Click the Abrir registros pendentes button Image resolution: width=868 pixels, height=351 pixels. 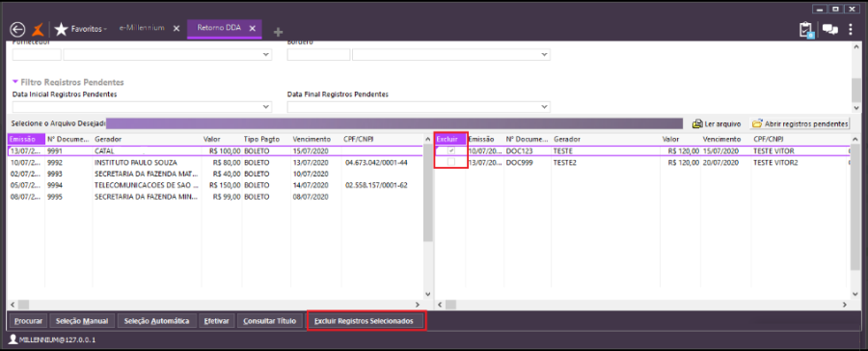(800, 124)
